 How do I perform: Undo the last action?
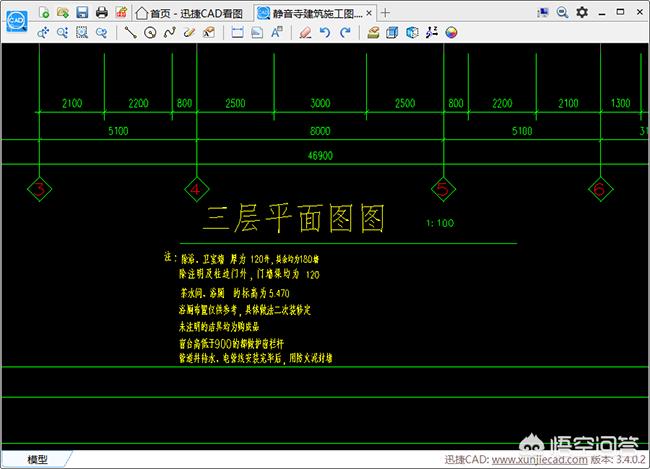click(x=325, y=32)
